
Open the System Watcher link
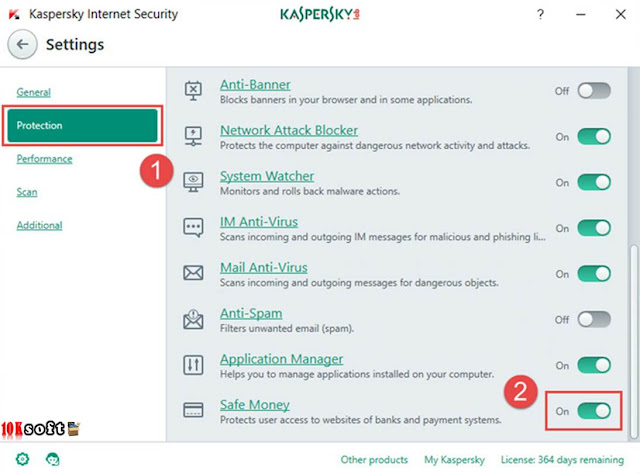click(267, 176)
